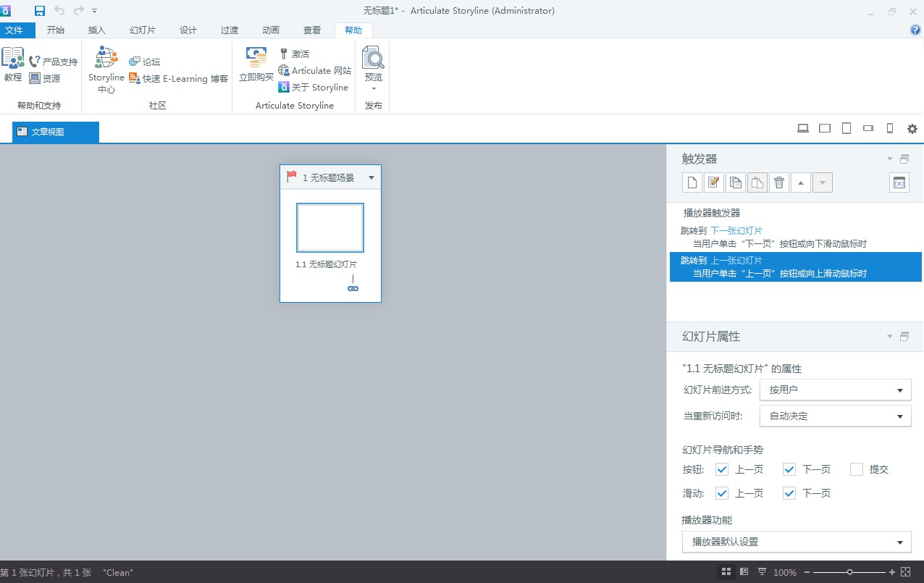924x583 pixels.
Task: Click the 下一张幻灯片 trigger link
Action: tap(736, 231)
